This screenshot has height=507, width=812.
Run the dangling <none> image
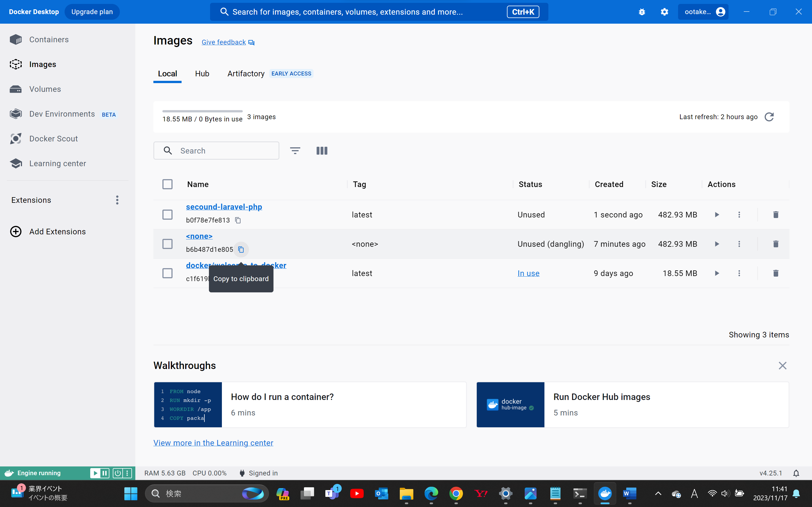tap(717, 244)
